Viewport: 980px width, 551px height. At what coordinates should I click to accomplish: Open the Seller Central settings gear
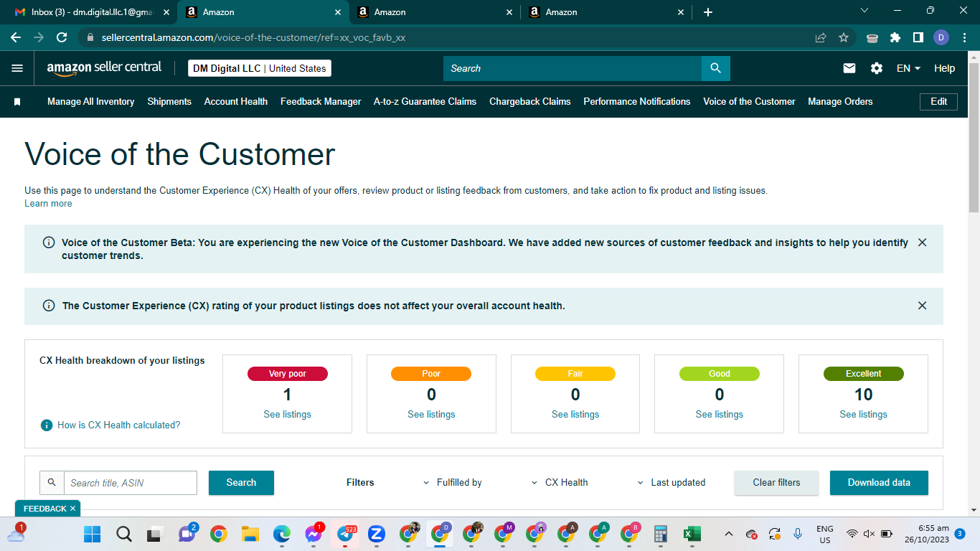[x=877, y=68]
